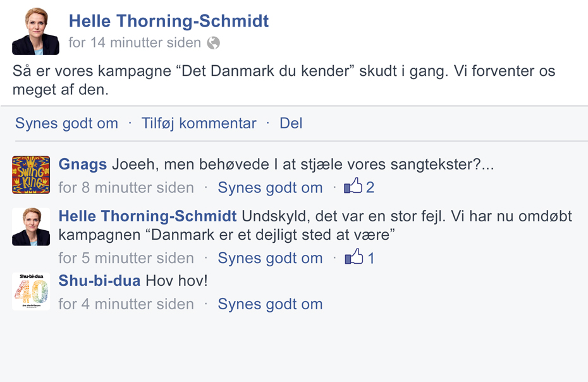The image size is (588, 382).
Task: Click thumbs-up icon with 2 likes
Action: click(x=353, y=185)
